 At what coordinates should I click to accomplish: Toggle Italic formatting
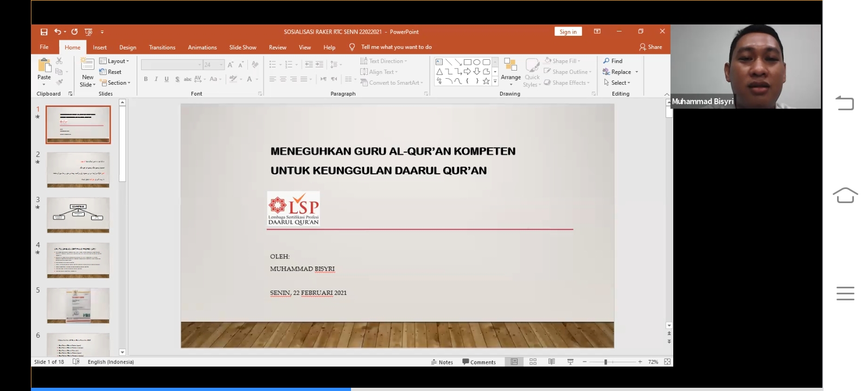click(x=156, y=79)
